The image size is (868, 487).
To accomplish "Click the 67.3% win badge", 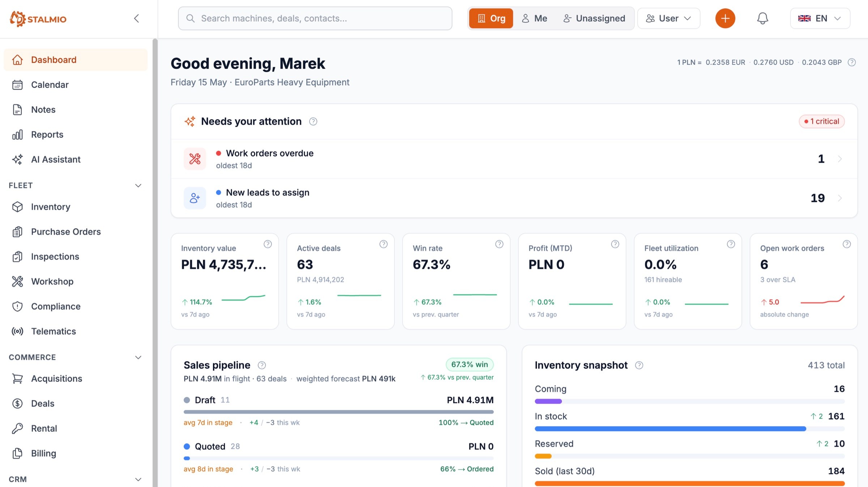I will (x=469, y=364).
